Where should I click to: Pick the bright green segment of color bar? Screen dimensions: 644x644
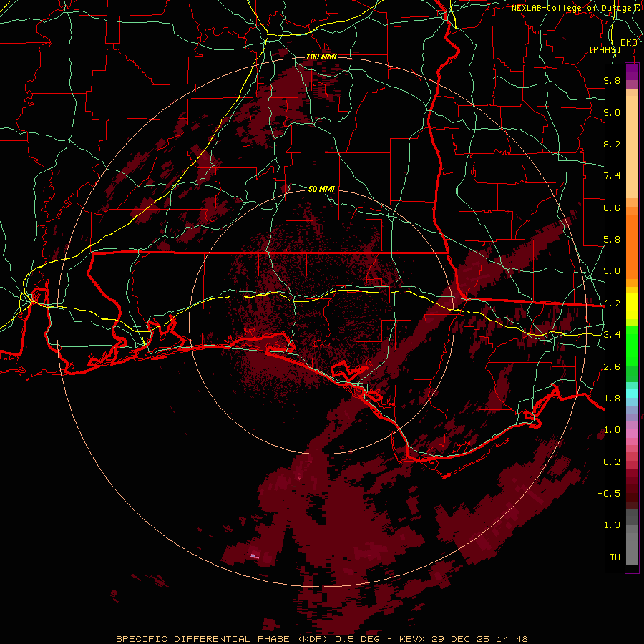[x=632, y=347]
